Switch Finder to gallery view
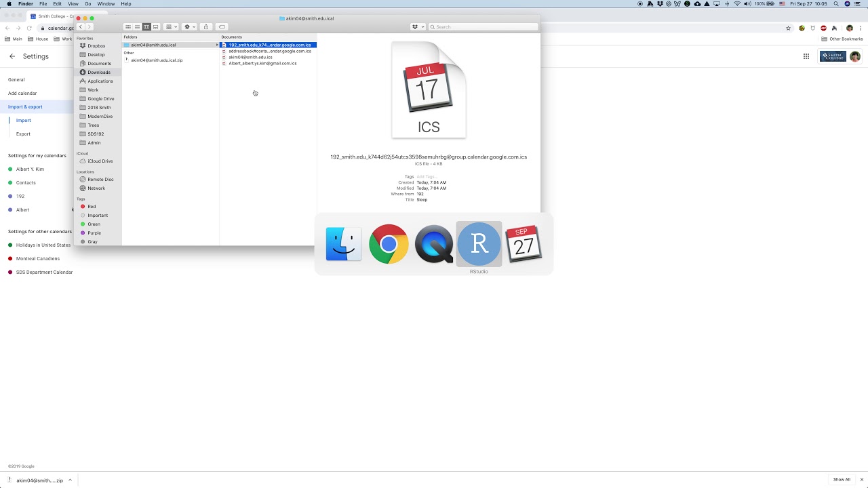Screen dimensions: 868x488 pyautogui.click(x=155, y=27)
